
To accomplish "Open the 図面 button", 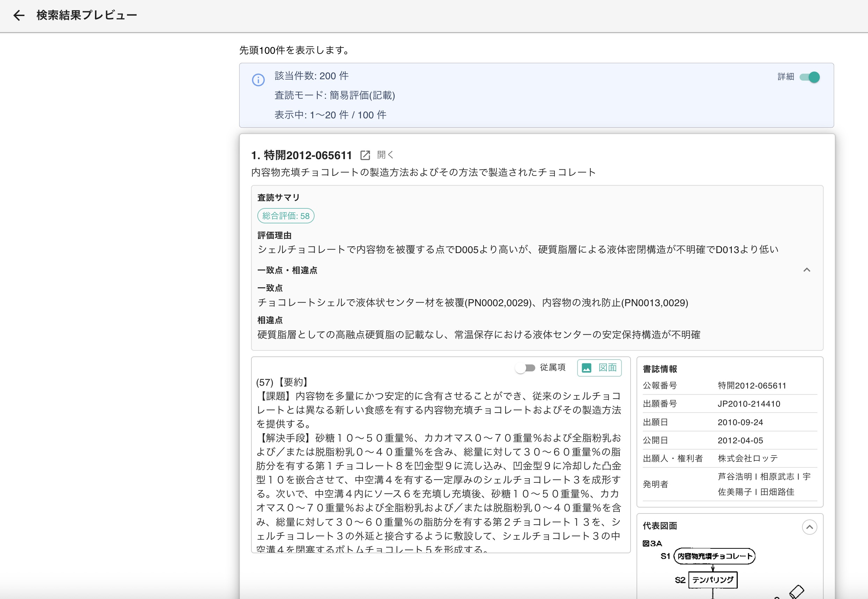I will tap(599, 368).
